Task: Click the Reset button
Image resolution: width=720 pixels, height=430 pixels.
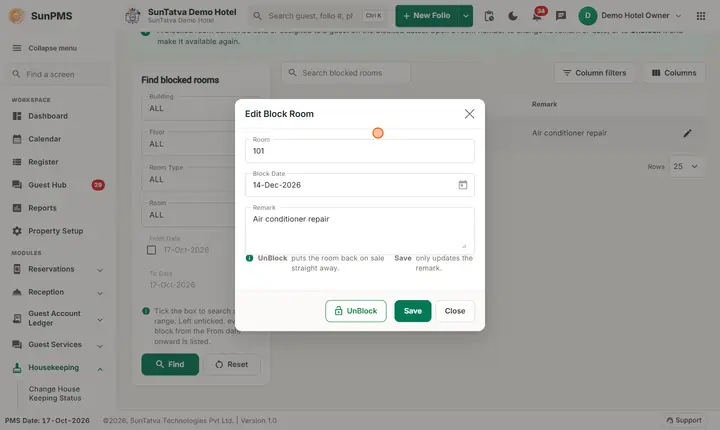Action: pyautogui.click(x=231, y=364)
